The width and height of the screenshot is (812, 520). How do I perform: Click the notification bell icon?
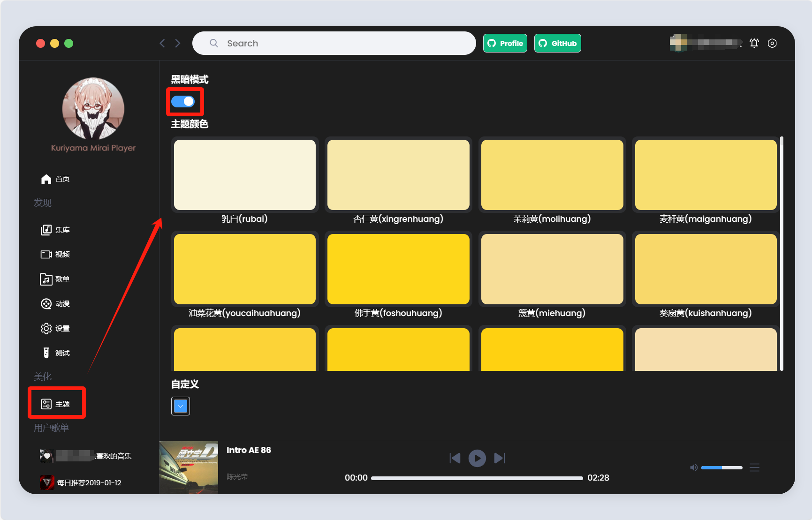point(754,43)
